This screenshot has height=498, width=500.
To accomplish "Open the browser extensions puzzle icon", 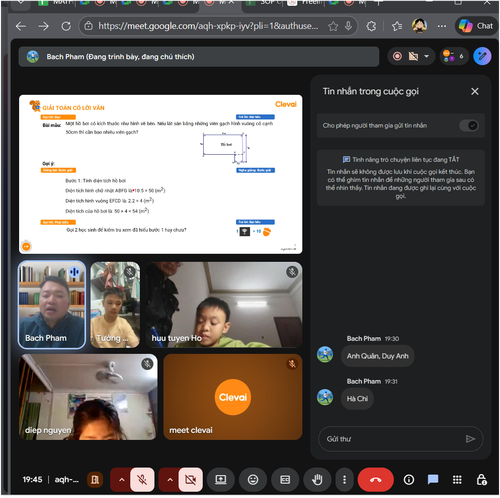I will pos(371,26).
